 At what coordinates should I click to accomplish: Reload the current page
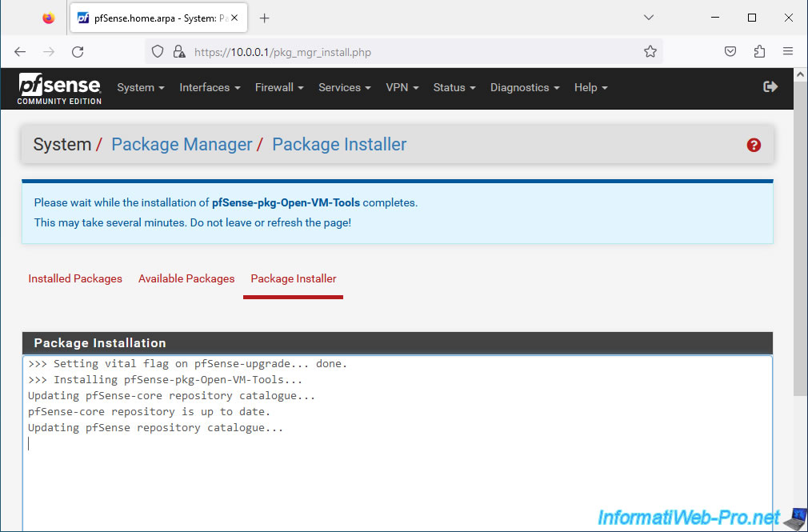coord(78,51)
